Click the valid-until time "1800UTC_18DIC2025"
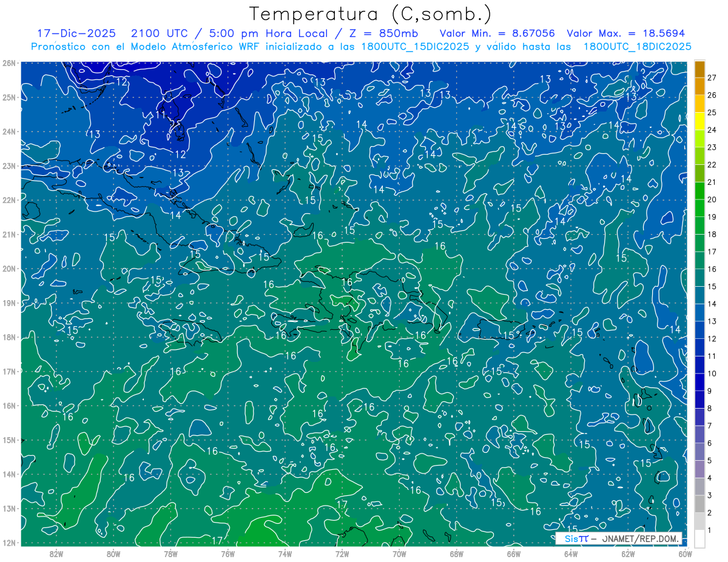The image size is (728, 562). (x=637, y=47)
